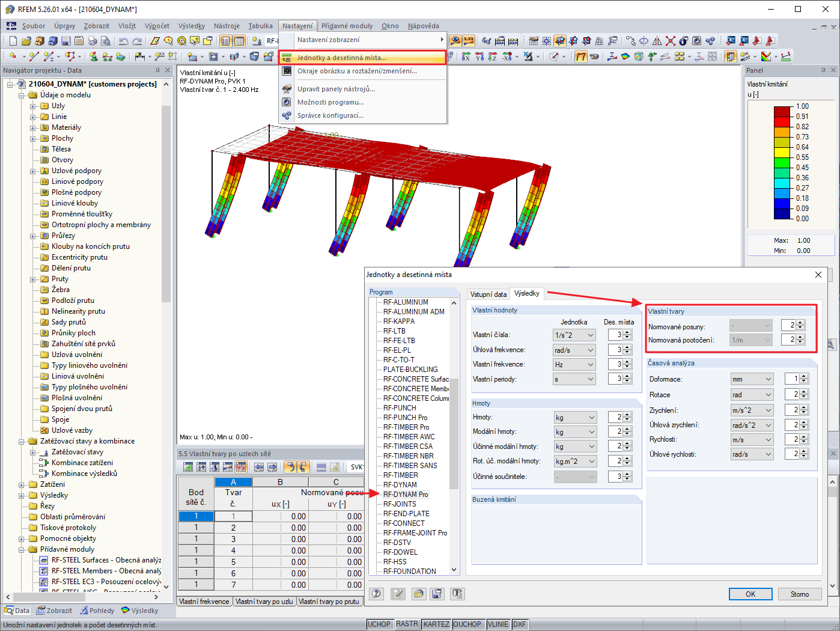
Task: Click the green ruler measure icon
Action: tap(785, 56)
